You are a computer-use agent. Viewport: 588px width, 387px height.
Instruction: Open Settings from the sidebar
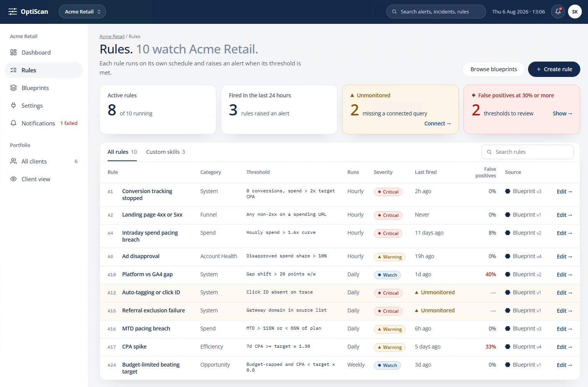pyautogui.click(x=44, y=105)
